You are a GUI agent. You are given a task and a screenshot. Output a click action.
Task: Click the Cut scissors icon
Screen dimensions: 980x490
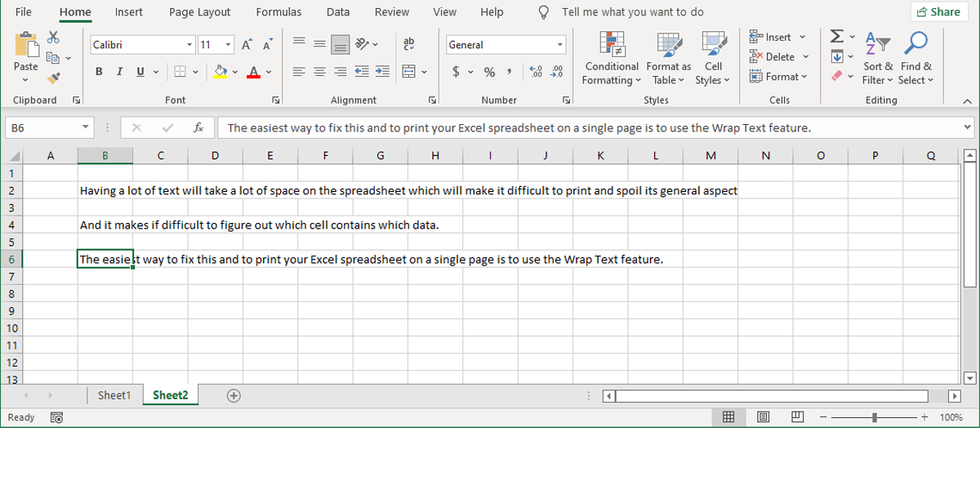tap(54, 38)
